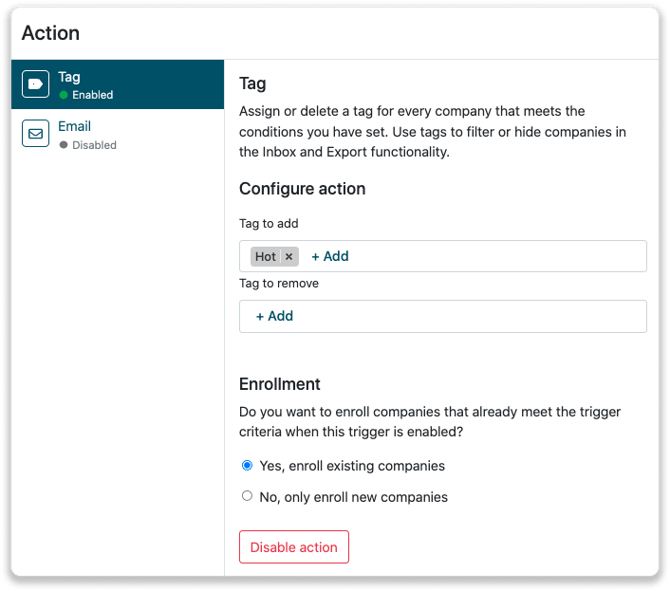Click the Disable action button
Image resolution: width=670 pixels, height=591 pixels.
[x=294, y=547]
